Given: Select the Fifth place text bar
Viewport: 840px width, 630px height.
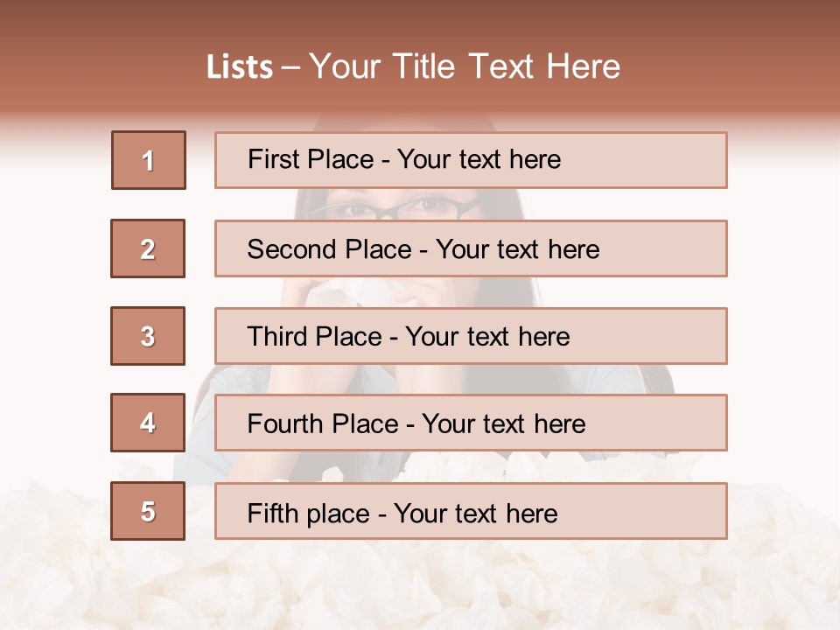Looking at the screenshot, I should (471, 511).
